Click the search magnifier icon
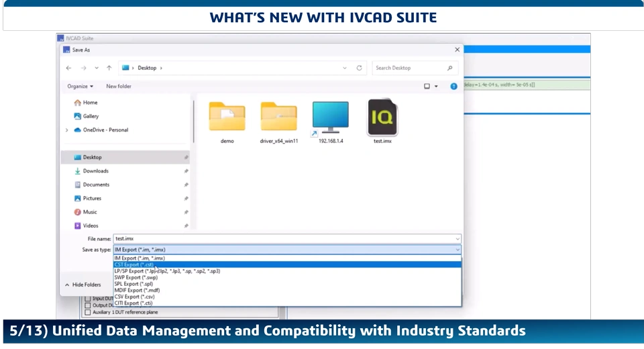Image resolution: width=644 pixels, height=349 pixels. click(x=449, y=68)
